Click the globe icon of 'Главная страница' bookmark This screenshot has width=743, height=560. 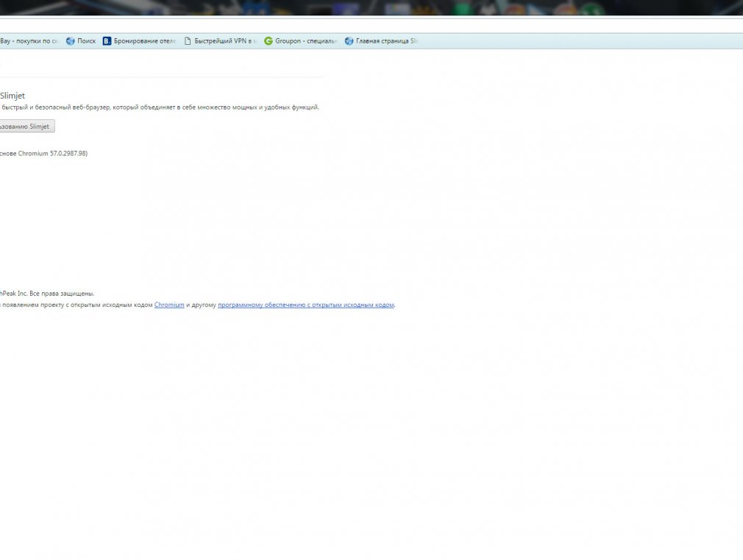coord(349,41)
